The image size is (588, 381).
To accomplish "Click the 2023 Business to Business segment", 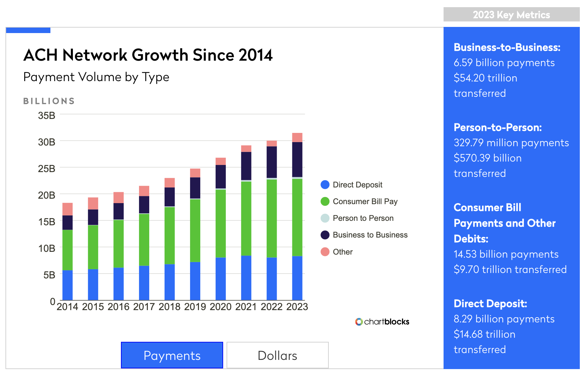I will click(297, 159).
